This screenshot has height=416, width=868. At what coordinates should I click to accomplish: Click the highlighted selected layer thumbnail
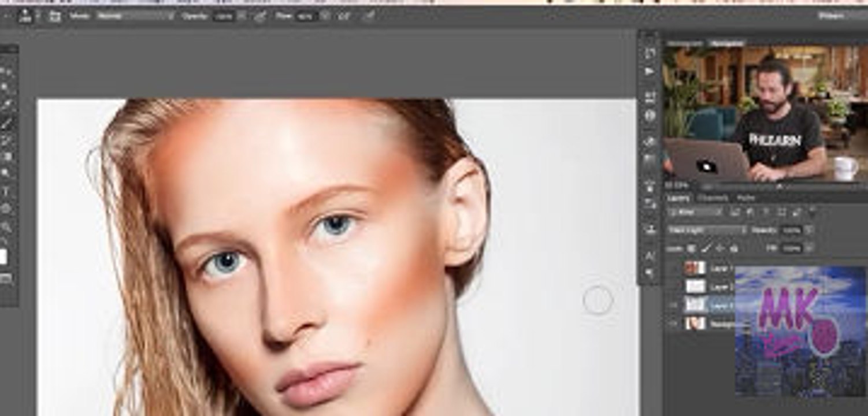point(695,305)
